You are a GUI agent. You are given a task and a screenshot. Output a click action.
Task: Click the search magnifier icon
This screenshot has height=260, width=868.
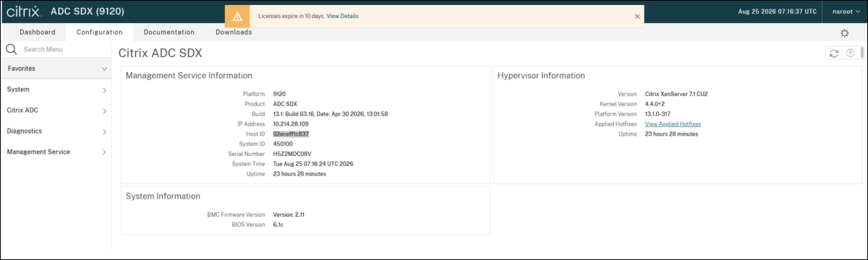pyautogui.click(x=12, y=49)
